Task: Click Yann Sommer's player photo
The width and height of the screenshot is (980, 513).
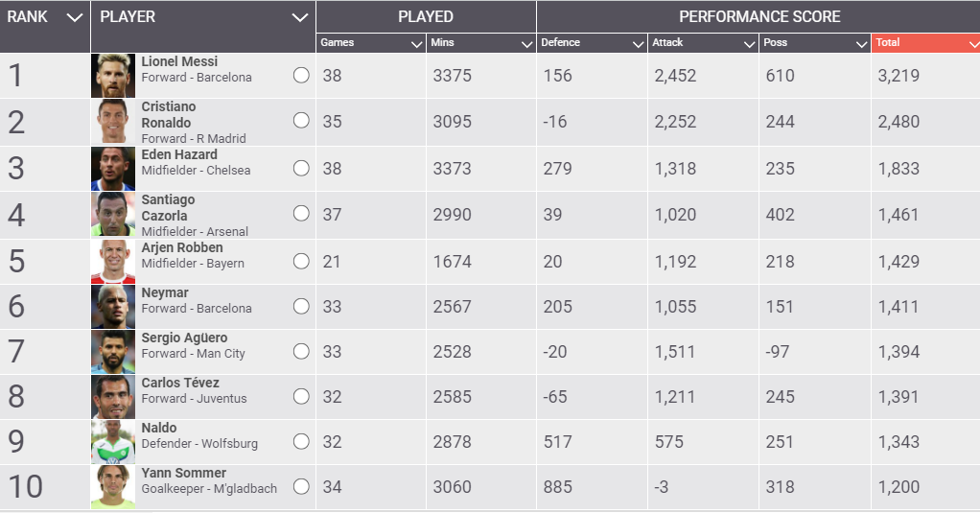Action: click(112, 487)
